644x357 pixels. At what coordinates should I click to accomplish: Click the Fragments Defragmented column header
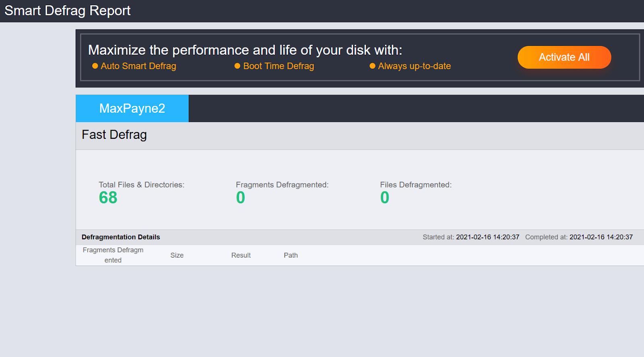tap(113, 255)
